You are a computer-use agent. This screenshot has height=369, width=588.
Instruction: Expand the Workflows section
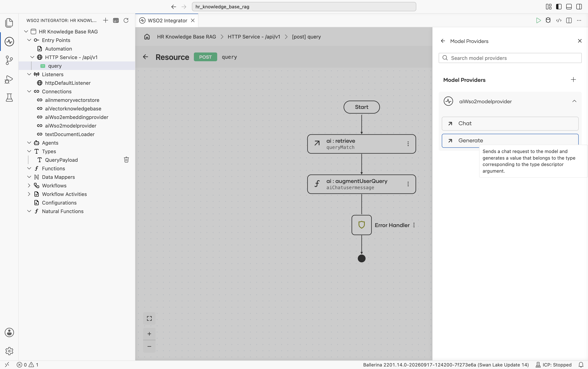[x=29, y=185]
